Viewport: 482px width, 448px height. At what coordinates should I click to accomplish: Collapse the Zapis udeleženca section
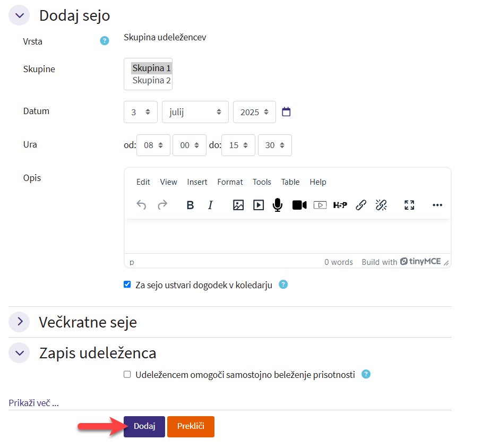[20, 353]
